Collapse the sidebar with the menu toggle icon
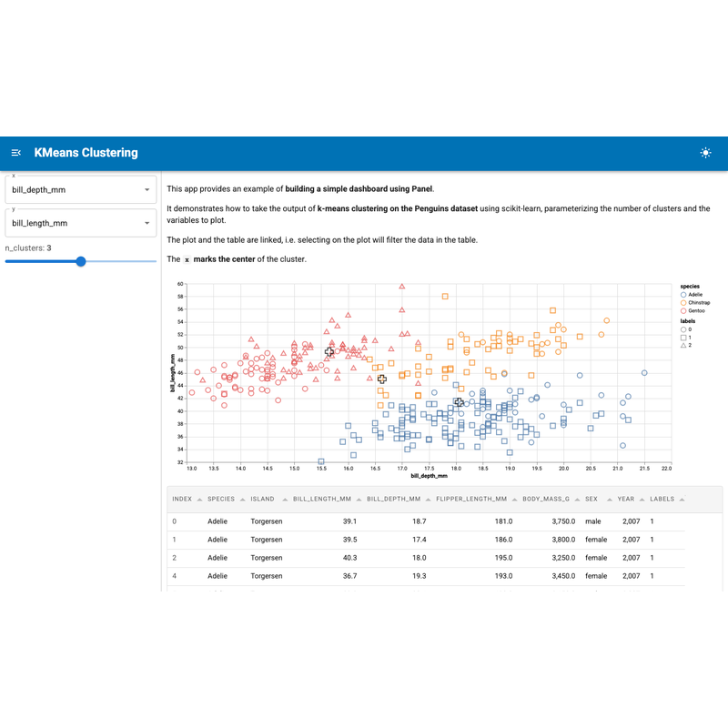The height and width of the screenshot is (728, 728). pyautogui.click(x=15, y=153)
